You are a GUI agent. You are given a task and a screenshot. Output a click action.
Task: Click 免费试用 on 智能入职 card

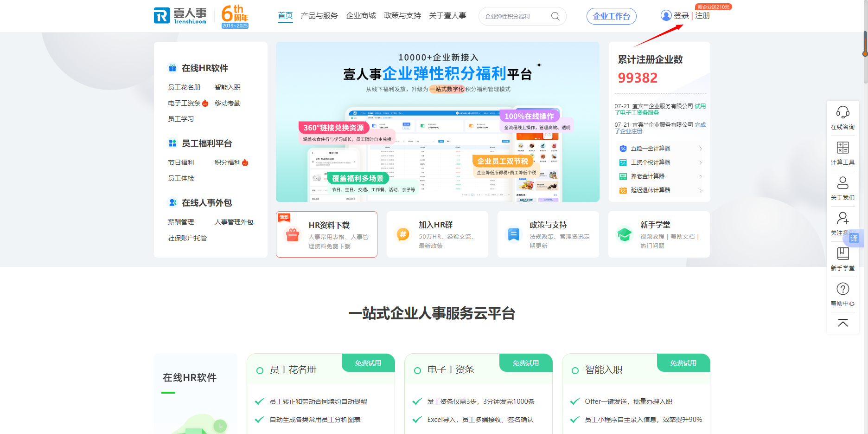click(683, 363)
